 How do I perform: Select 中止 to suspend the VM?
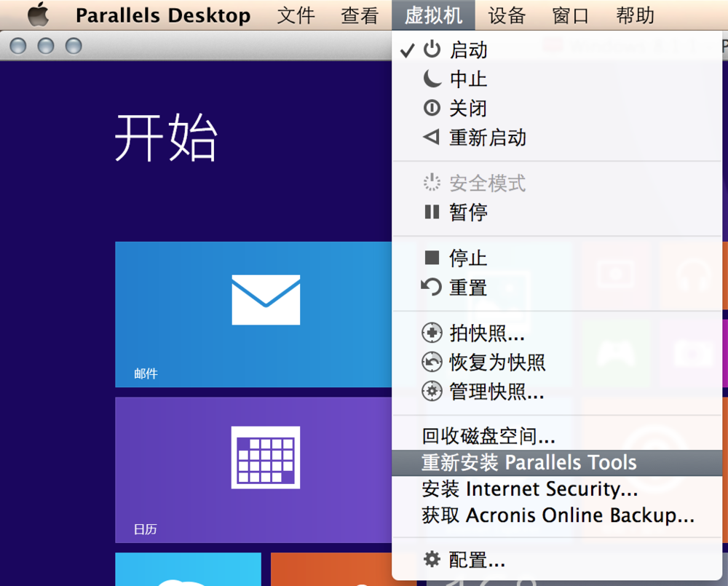point(557,79)
